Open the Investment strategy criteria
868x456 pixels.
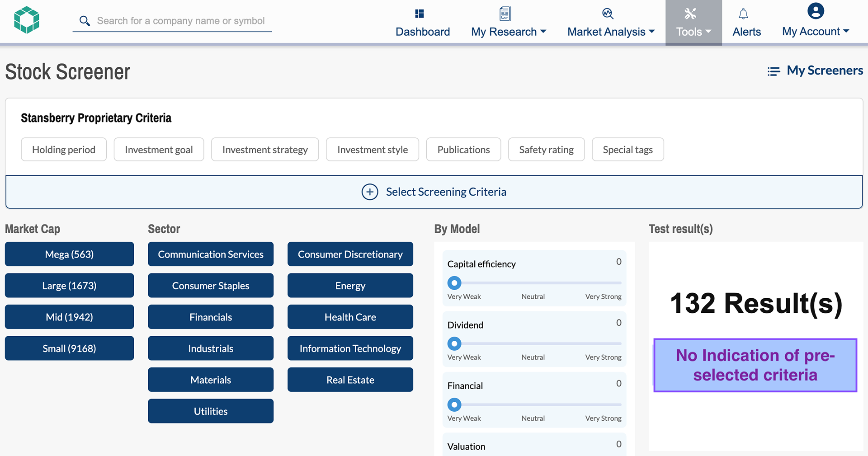pyautogui.click(x=265, y=150)
